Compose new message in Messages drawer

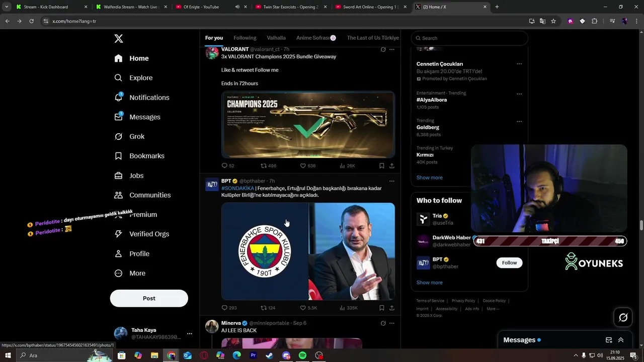pos(609,340)
